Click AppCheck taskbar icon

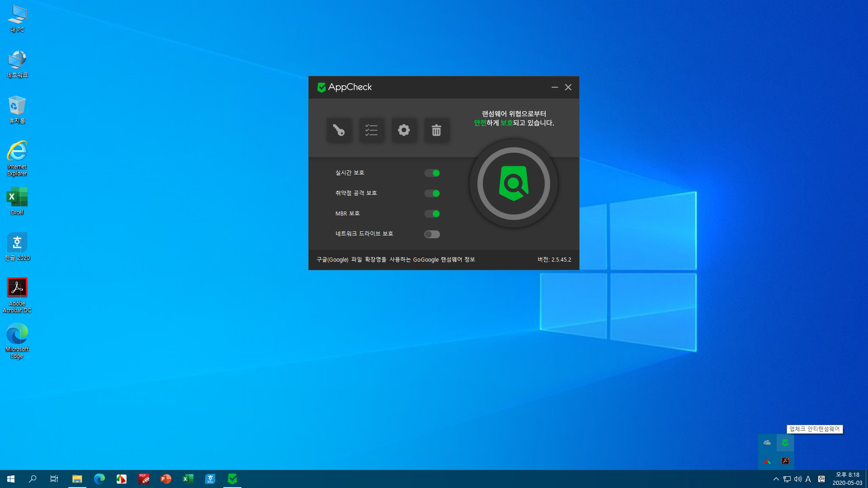[x=232, y=479]
